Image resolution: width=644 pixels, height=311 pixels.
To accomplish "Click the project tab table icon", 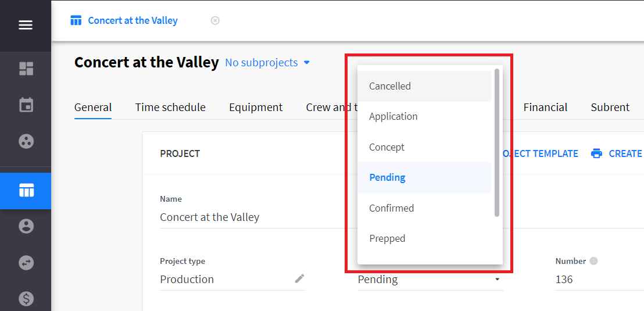I will (x=76, y=20).
